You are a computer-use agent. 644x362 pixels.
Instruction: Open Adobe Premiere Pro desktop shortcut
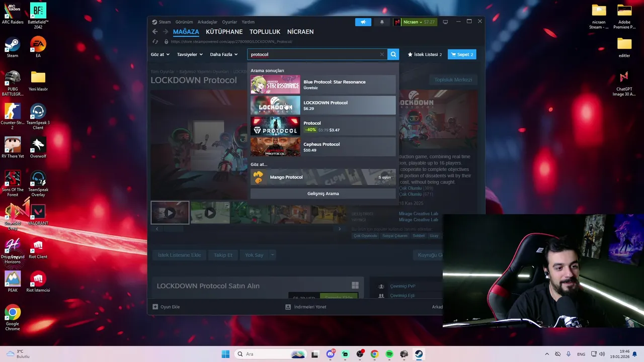624,15
